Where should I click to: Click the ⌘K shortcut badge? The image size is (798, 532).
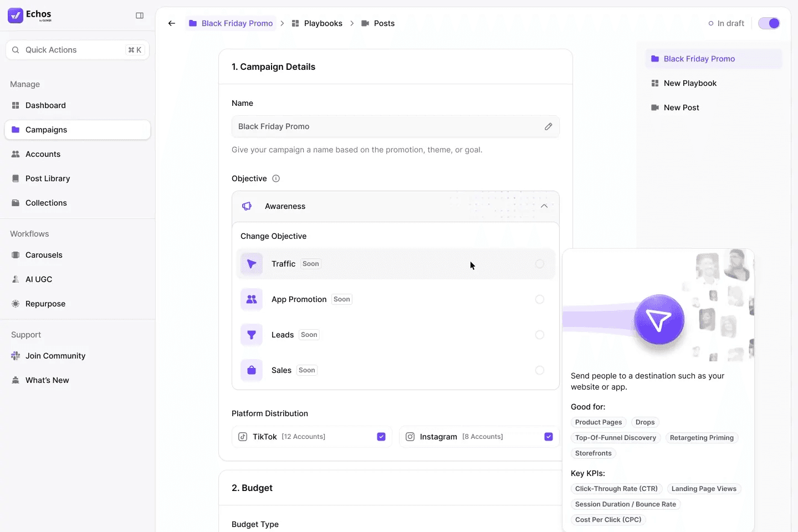click(135, 50)
